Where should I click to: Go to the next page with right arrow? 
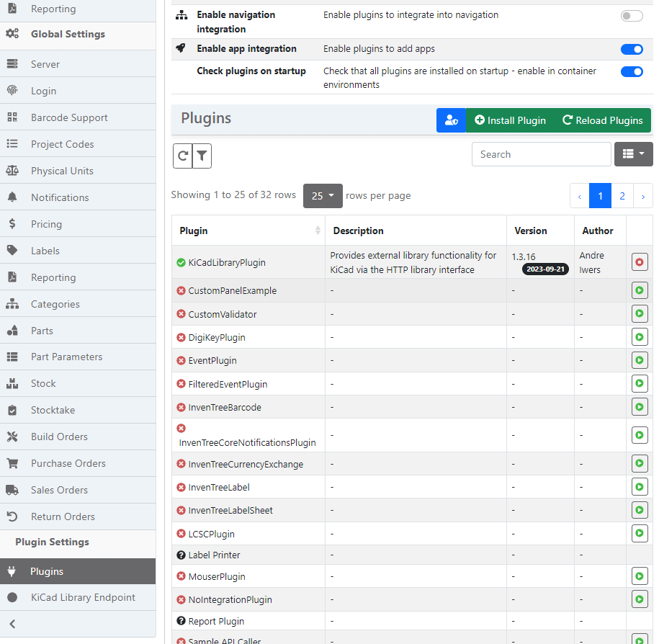click(x=643, y=196)
